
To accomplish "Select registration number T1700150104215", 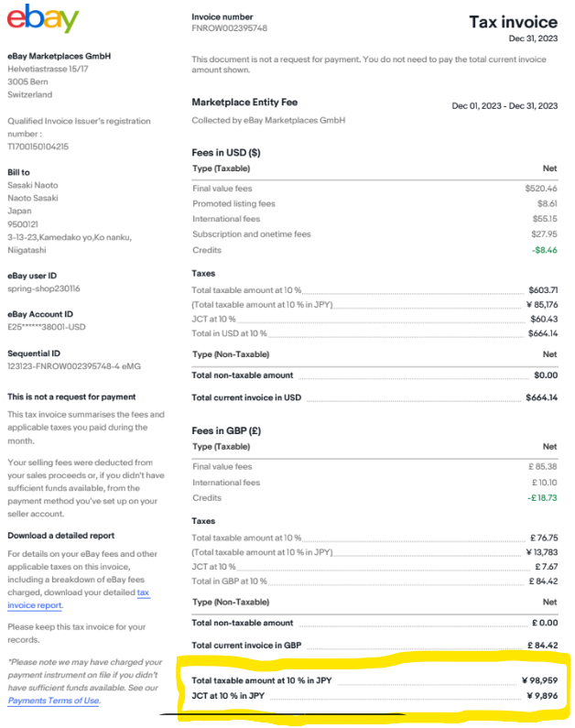I will [38, 147].
